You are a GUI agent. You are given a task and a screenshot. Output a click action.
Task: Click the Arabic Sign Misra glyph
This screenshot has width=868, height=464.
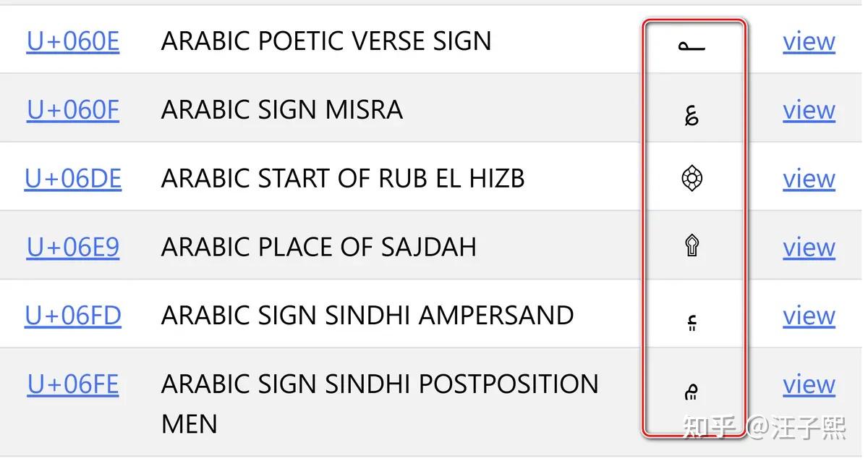pos(692,114)
